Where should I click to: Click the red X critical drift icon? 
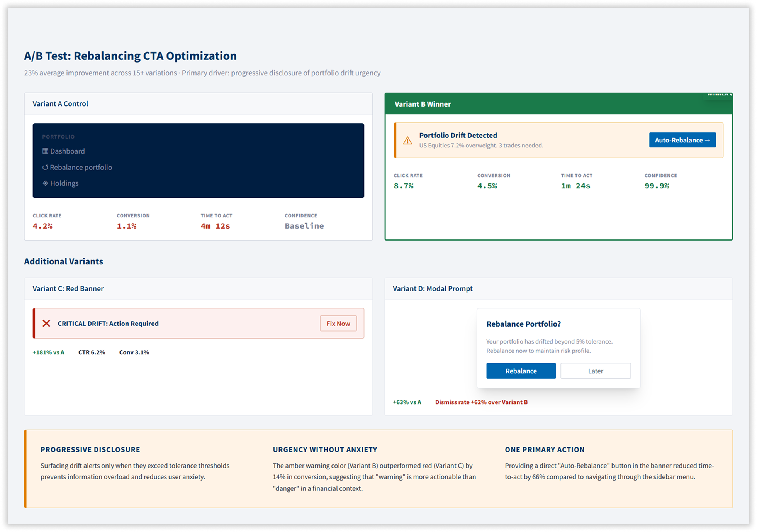click(x=46, y=324)
